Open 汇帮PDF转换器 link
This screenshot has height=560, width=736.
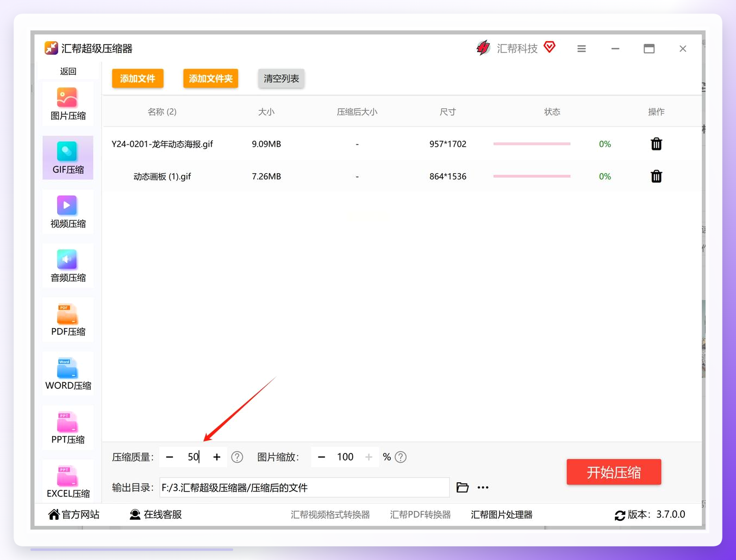click(420, 514)
